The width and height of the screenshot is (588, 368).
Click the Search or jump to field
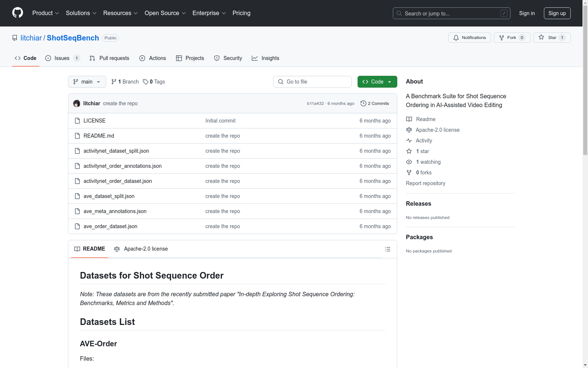(x=452, y=13)
